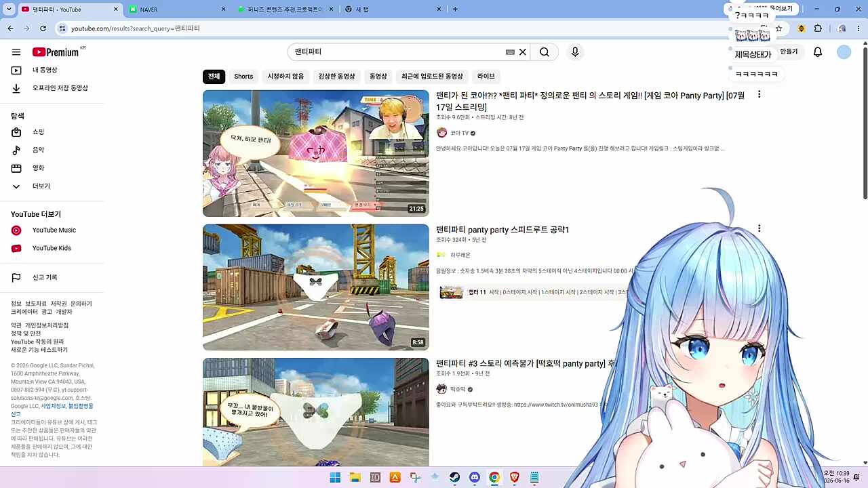Filter by 라이브 chip
868x488 pixels.
(486, 77)
